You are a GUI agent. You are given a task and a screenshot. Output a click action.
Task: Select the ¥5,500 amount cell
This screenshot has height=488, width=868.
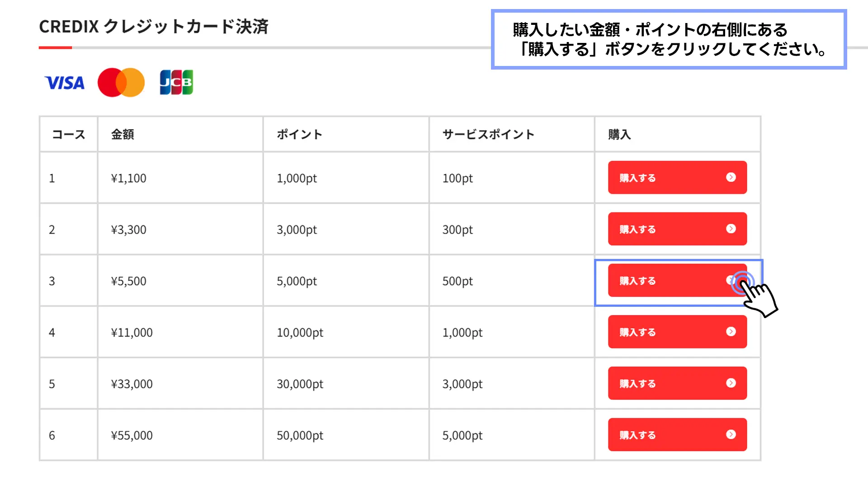tap(180, 281)
